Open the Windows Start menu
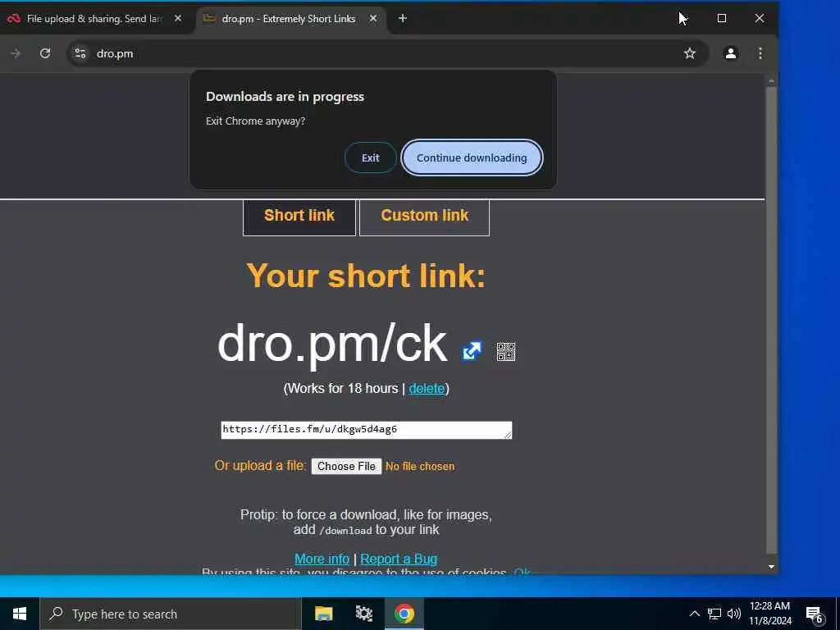 point(20,614)
